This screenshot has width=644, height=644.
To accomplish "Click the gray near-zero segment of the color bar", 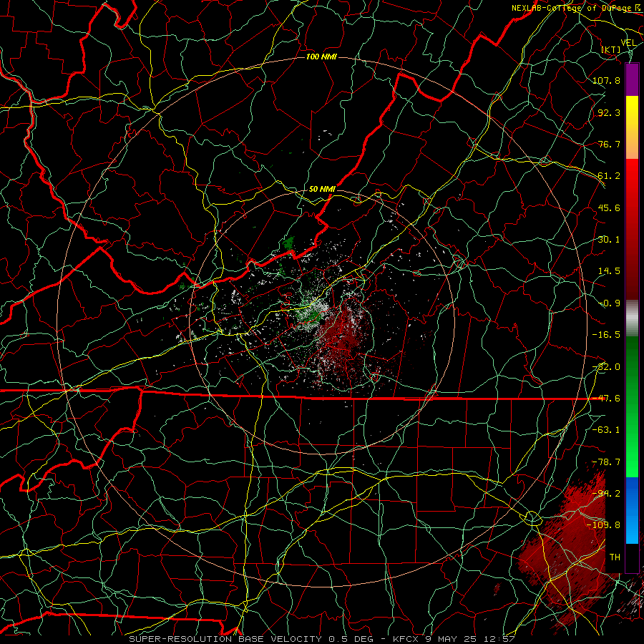I will pos(632,318).
